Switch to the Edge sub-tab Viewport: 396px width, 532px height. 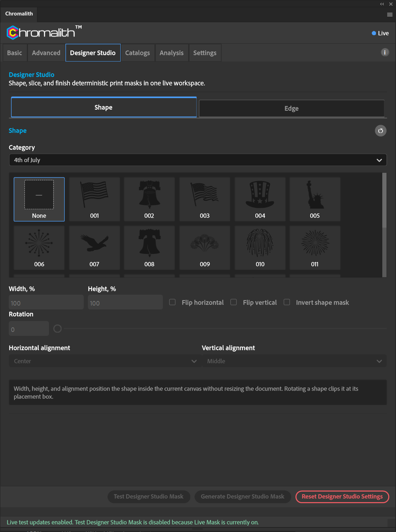[x=292, y=108]
